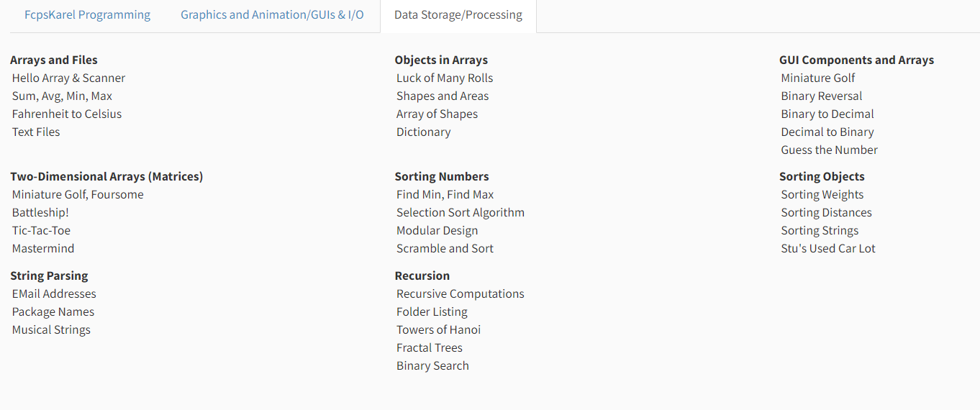980x410 pixels.
Task: Select the Binary to Decimal lesson
Action: 827,114
